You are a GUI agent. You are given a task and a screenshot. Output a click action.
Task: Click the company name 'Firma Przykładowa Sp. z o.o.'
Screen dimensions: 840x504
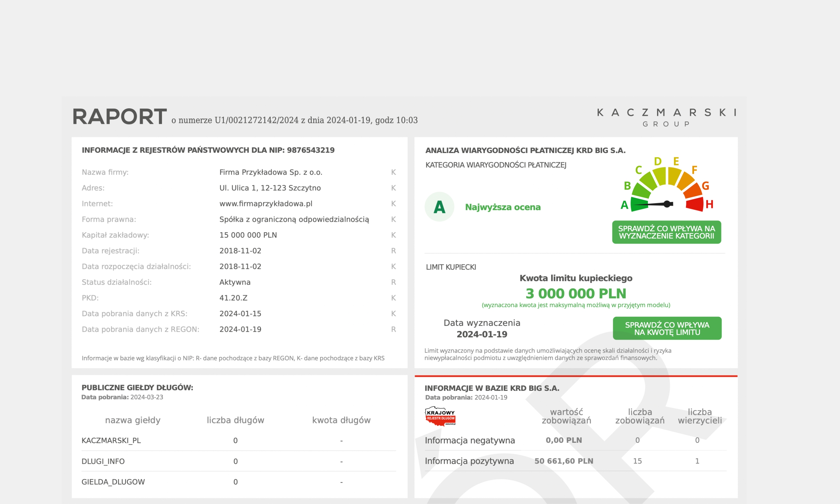(271, 172)
